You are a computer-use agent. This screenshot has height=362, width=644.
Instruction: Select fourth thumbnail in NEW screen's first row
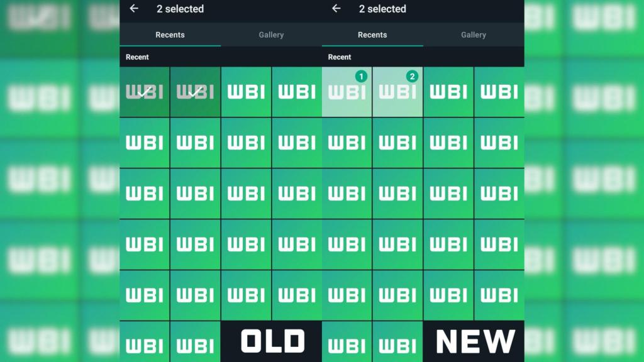499,92
